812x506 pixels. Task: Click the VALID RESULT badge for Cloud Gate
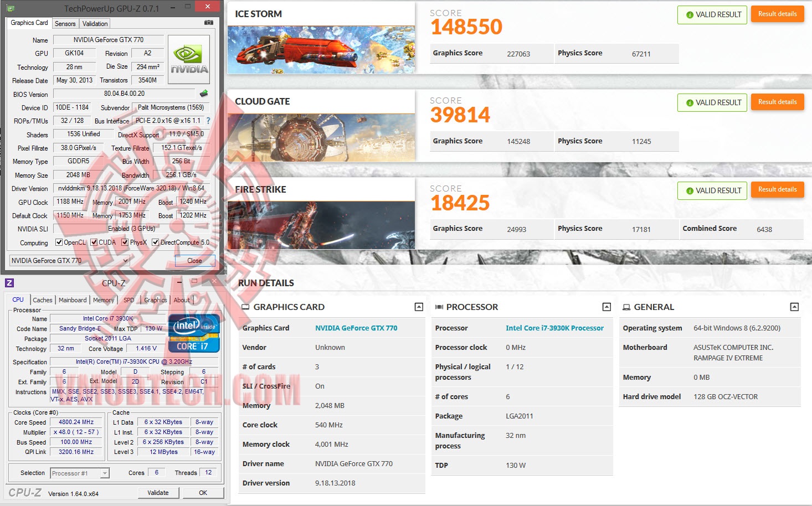pyautogui.click(x=712, y=103)
